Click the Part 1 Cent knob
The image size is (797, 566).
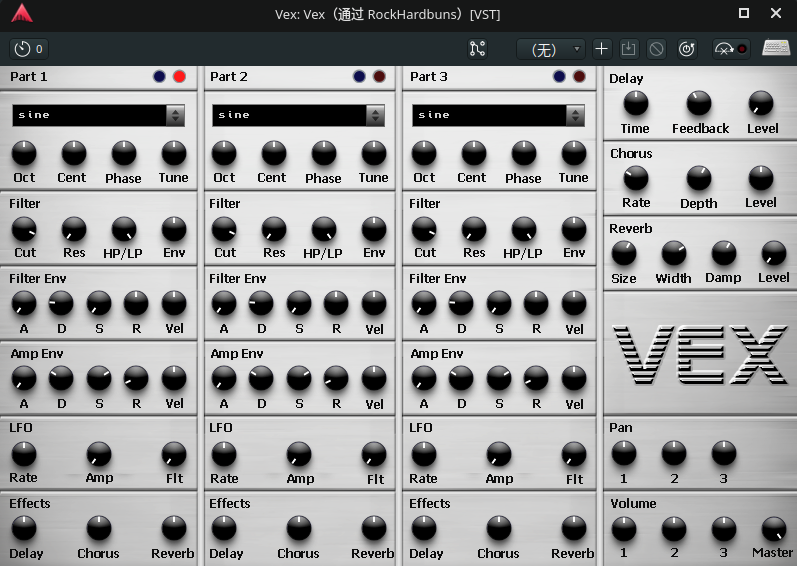point(74,153)
